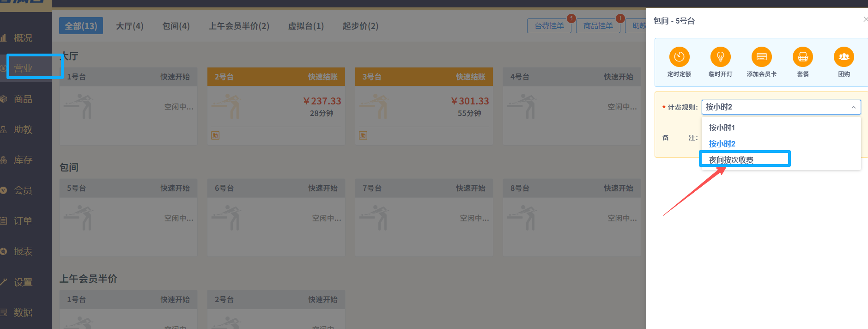The height and width of the screenshot is (329, 868).
Task: Click the 台费挂单 button
Action: pos(549,26)
